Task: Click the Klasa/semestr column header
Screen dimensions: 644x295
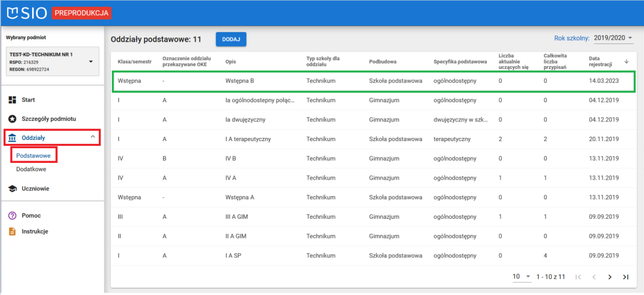Action: [135, 61]
